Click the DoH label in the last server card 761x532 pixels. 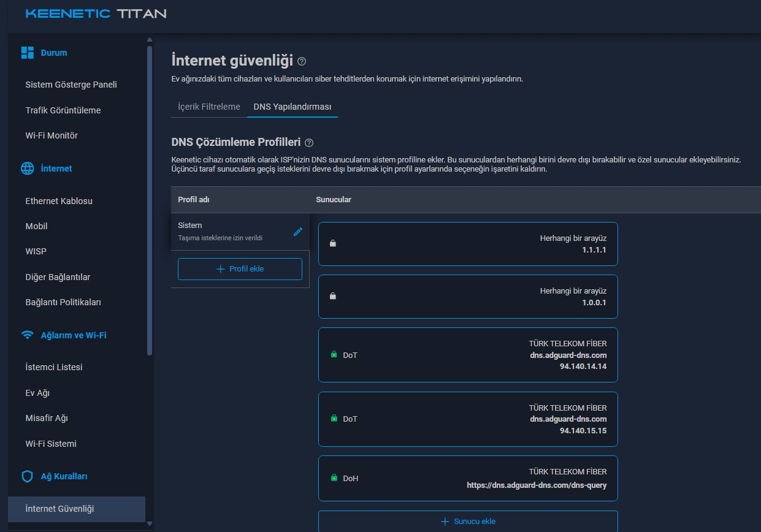[x=351, y=478]
